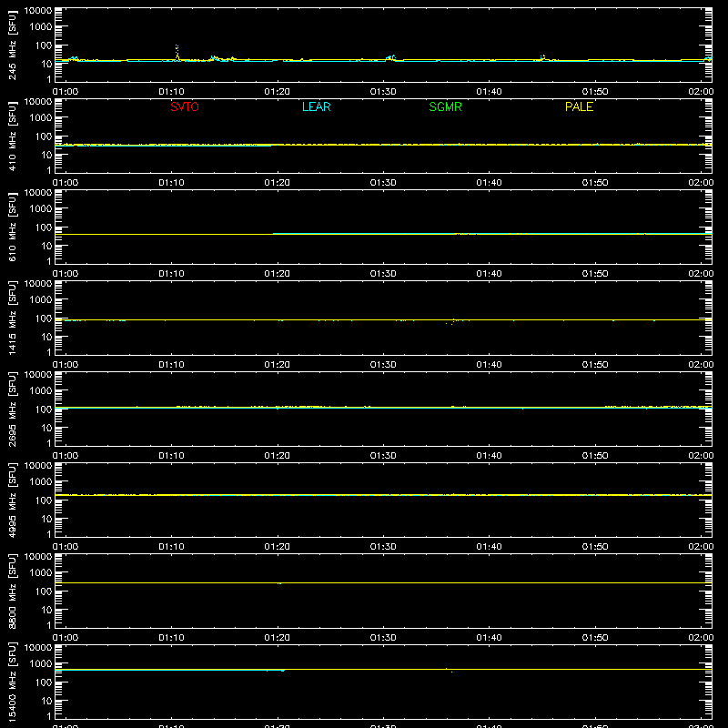The width and height of the screenshot is (728, 728).
Task: Click the yellow PALE station label
Action: pyautogui.click(x=579, y=106)
